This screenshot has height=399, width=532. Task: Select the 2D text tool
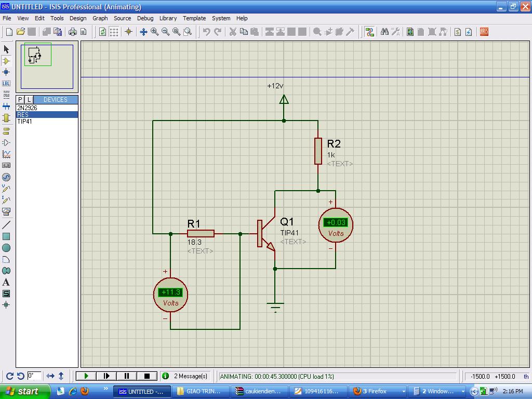coord(6,282)
